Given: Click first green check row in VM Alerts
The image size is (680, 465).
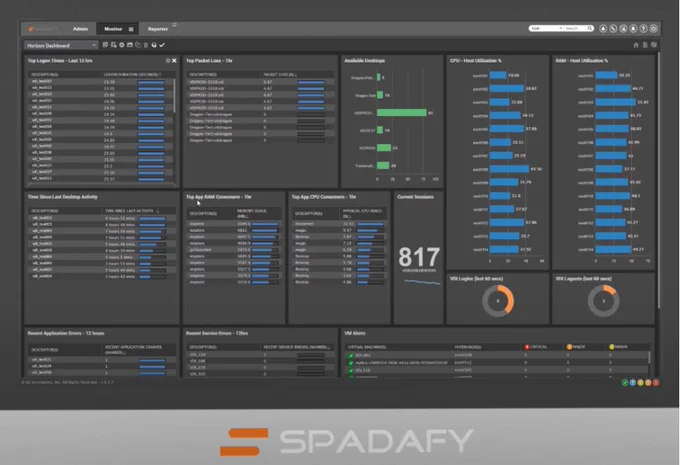Looking at the screenshot, I should click(x=351, y=355).
